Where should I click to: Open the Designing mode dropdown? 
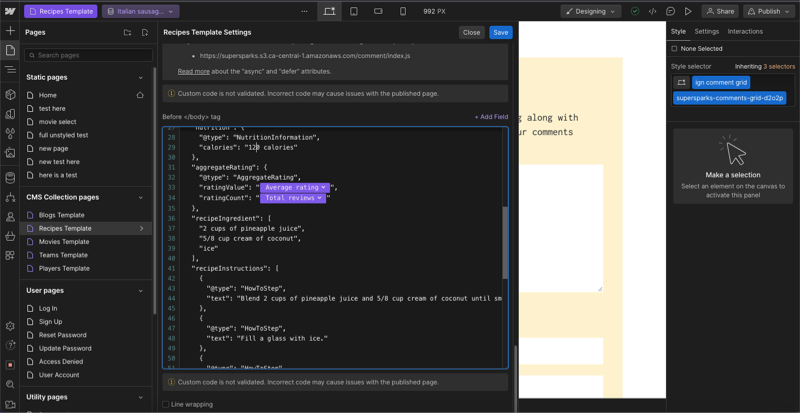[x=592, y=11]
